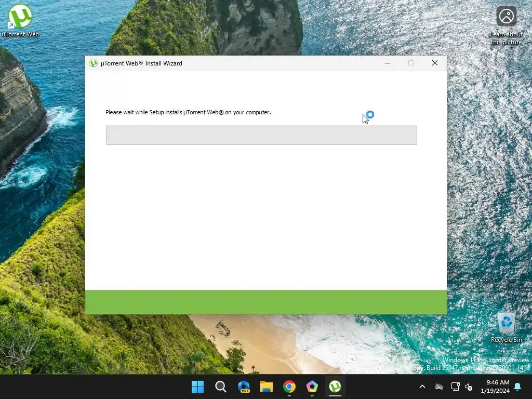Open the uTorrent Web desktop shortcut
The height and width of the screenshot is (399, 532).
[x=20, y=21]
